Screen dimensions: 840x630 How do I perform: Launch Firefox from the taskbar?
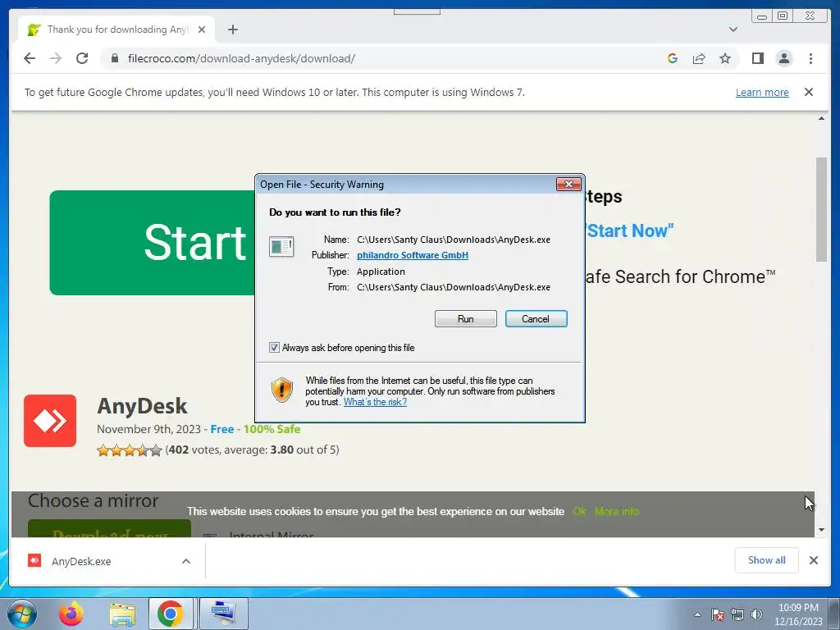[71, 614]
